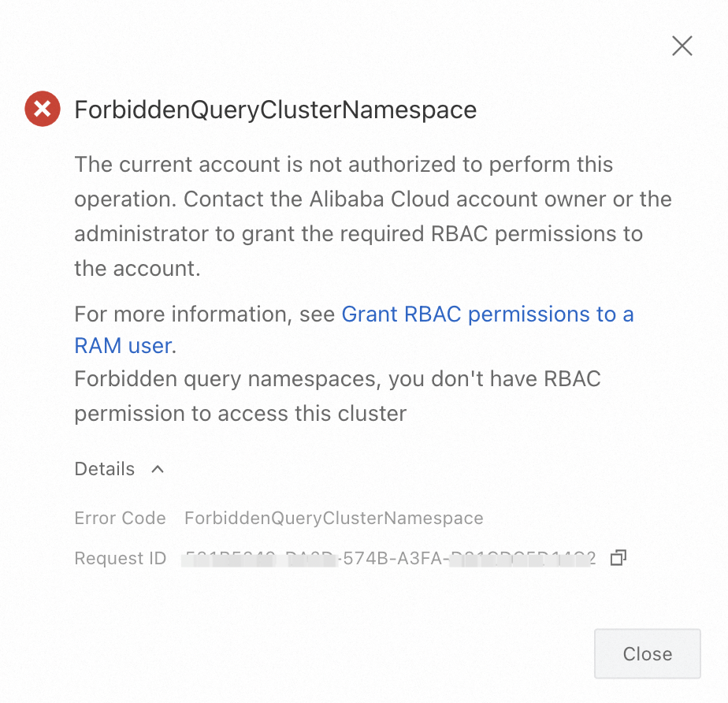The width and height of the screenshot is (728, 703).
Task: Dismiss the dialog with the X icon
Action: (x=682, y=46)
